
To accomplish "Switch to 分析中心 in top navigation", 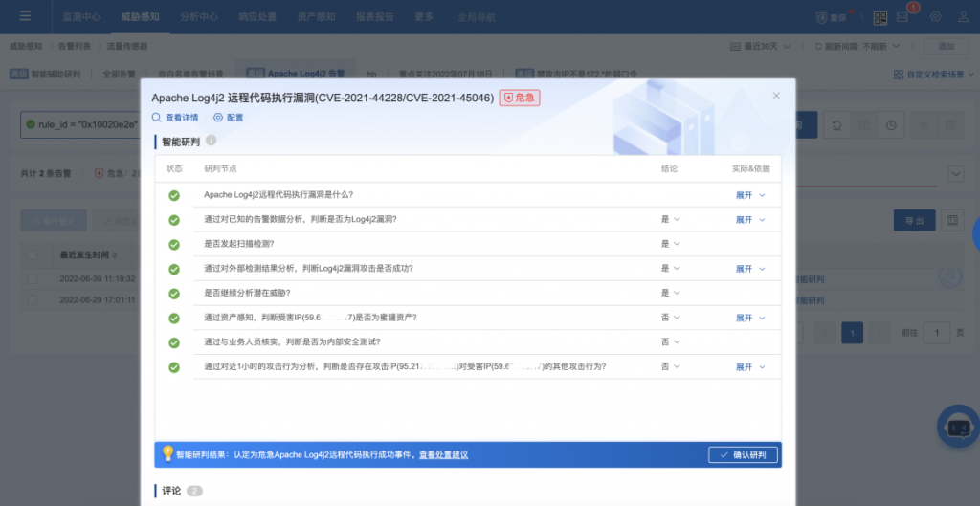I will click(199, 17).
